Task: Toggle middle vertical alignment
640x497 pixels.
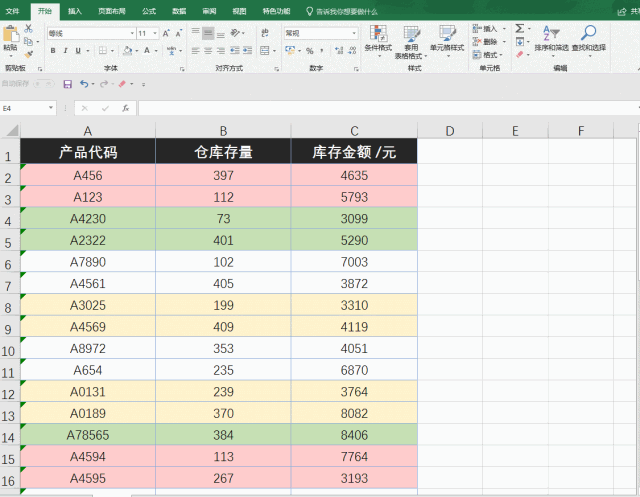Action: coord(208,33)
